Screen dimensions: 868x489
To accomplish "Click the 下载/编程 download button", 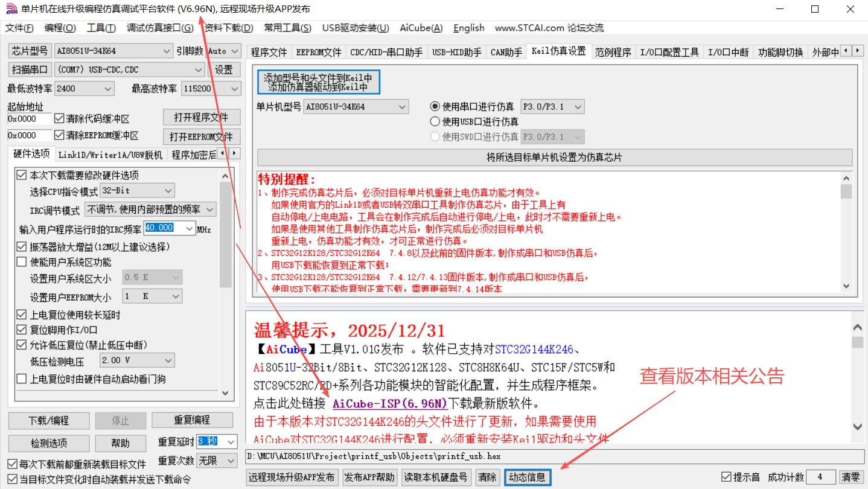I will (x=48, y=420).
